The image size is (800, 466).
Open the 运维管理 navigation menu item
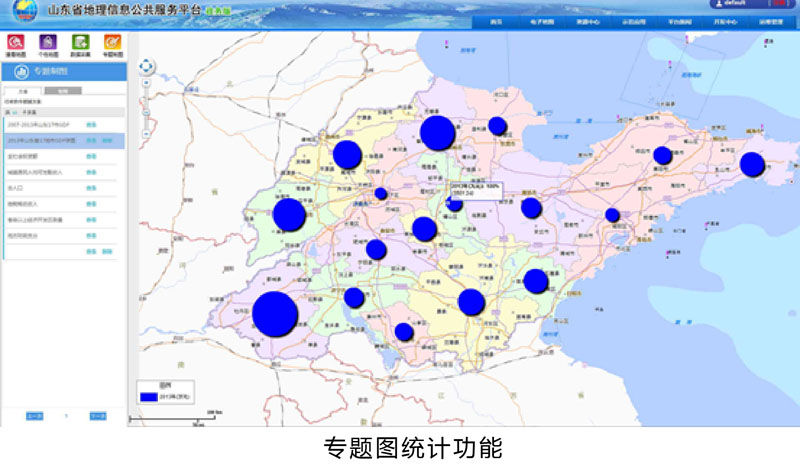click(x=771, y=22)
